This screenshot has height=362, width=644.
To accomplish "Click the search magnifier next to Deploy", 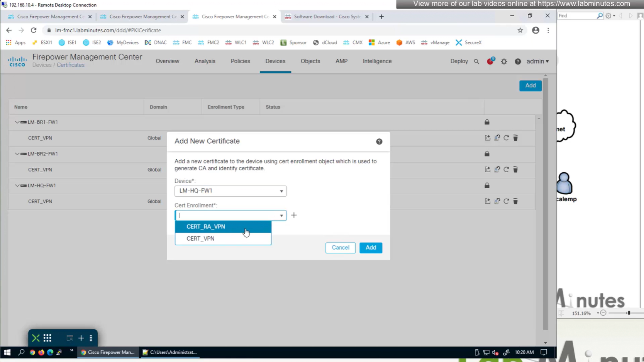I will [x=476, y=61].
